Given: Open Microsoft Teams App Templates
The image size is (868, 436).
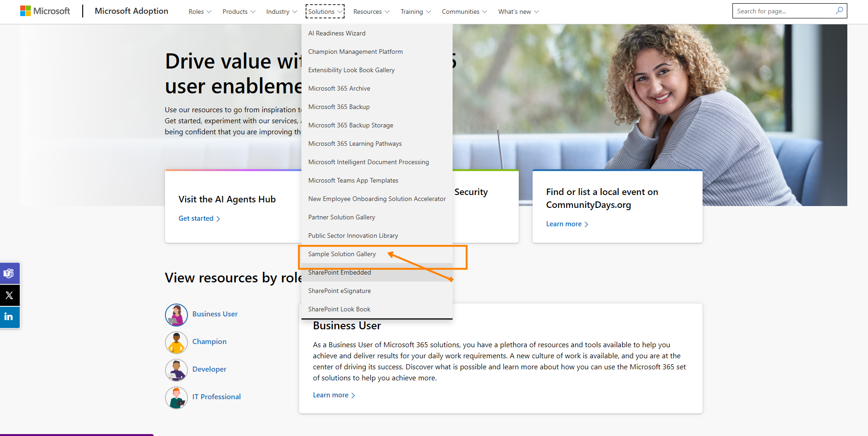Looking at the screenshot, I should (377, 180).
